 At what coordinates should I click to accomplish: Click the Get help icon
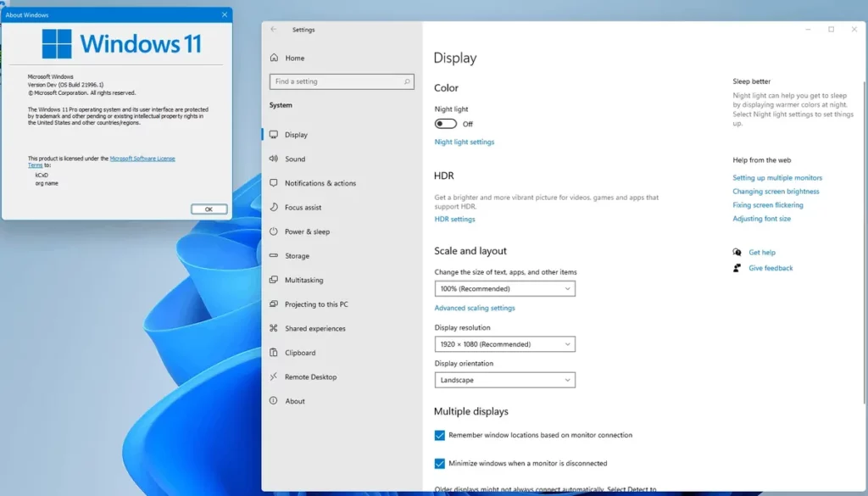(x=738, y=252)
